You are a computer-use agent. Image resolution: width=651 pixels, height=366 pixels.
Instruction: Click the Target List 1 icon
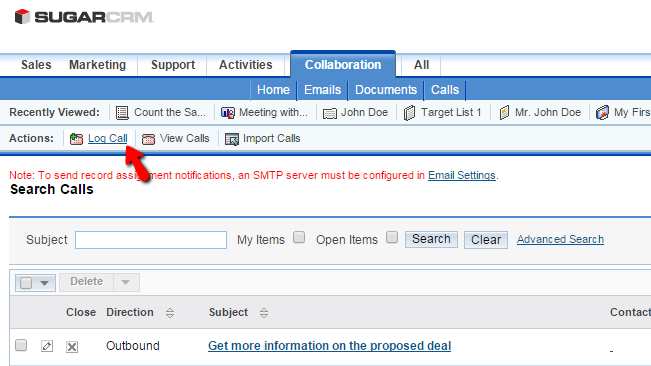point(409,112)
